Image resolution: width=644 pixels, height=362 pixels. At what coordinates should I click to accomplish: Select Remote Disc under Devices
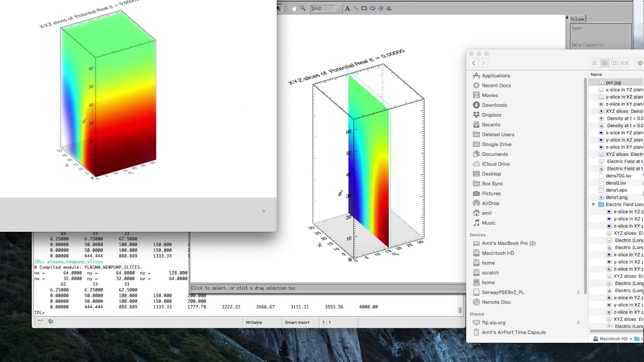496,302
